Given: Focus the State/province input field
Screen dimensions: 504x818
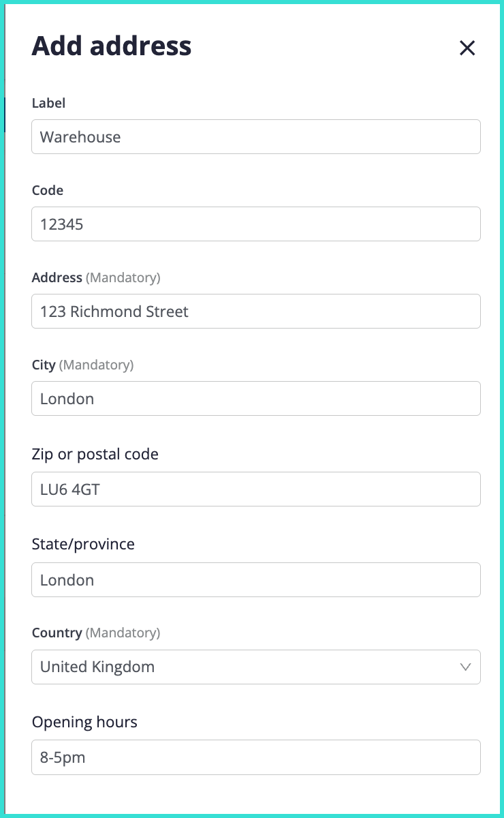Looking at the screenshot, I should pos(255,580).
